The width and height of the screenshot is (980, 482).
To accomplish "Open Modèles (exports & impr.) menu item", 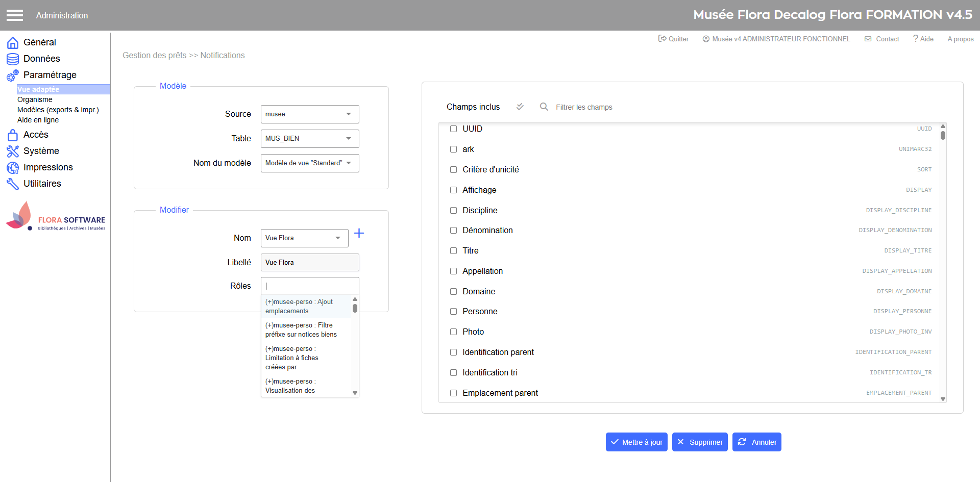I will pos(58,110).
